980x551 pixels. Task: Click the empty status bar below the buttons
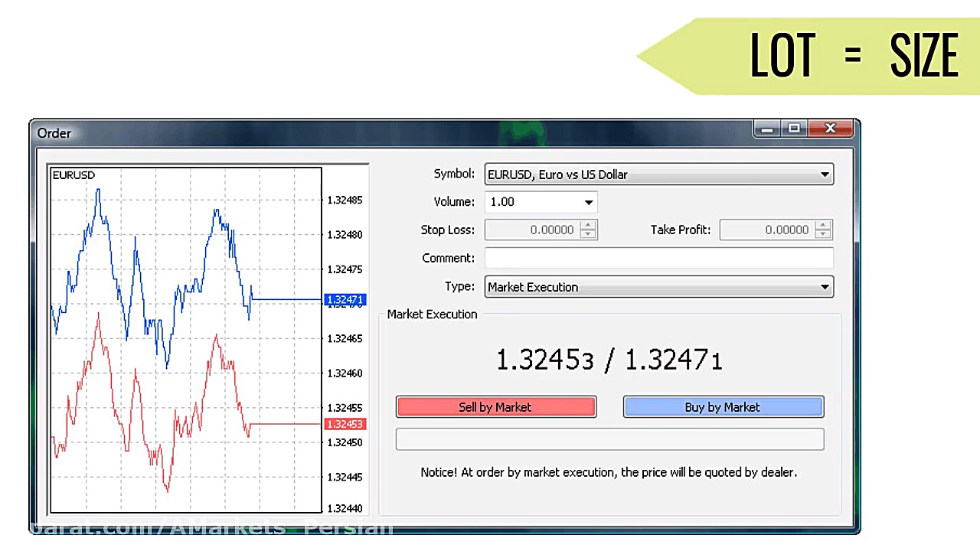tap(609, 439)
